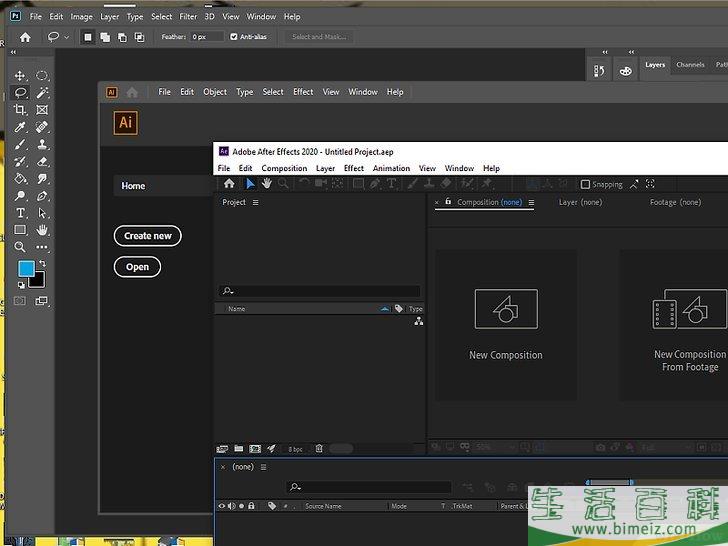Select the Rectangle shape tool in Photoshop
The image size is (728, 546).
click(x=20, y=230)
